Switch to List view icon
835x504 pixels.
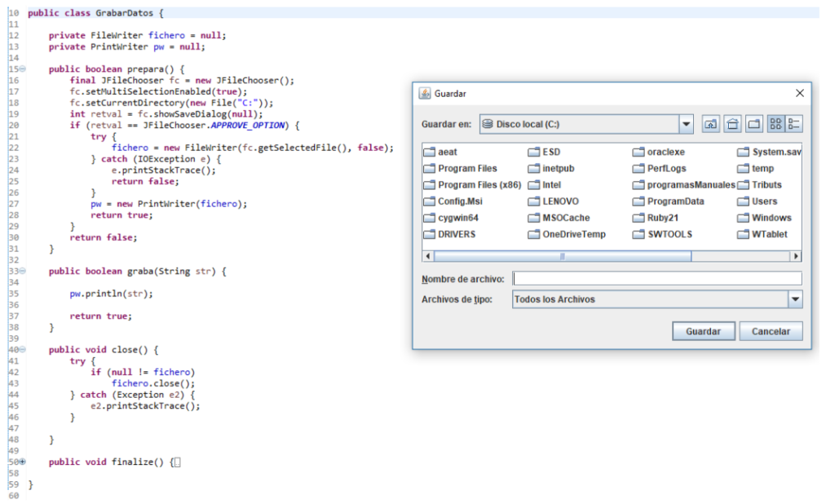click(x=776, y=124)
